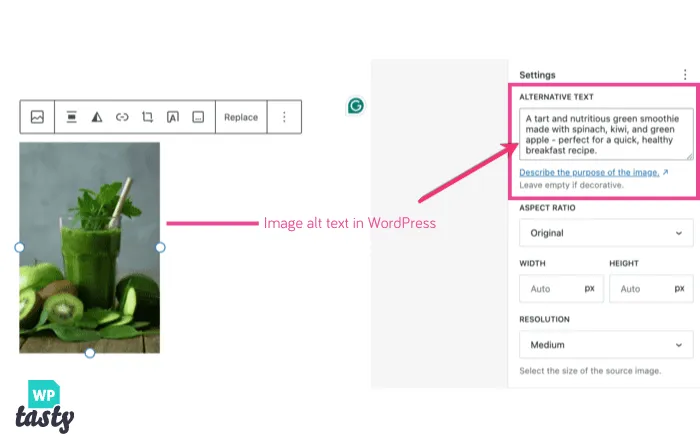Viewport: 700px width, 447px height.
Task: Apply duotone filter with triangle icon
Action: click(x=97, y=117)
